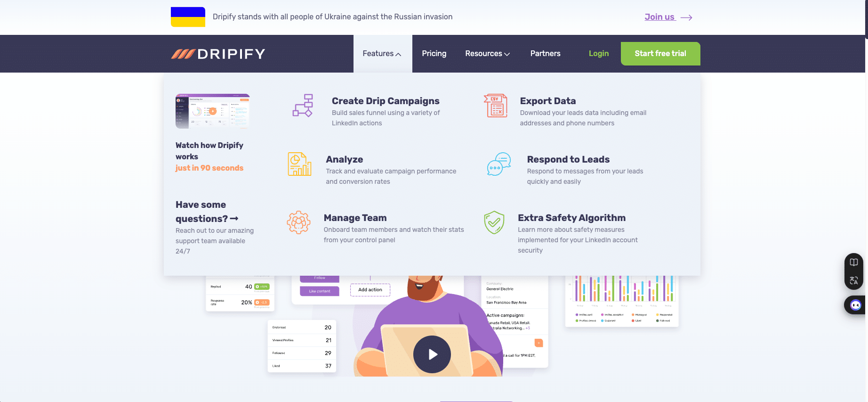This screenshot has width=868, height=402.
Task: Click Respond to messages description text
Action: pos(585,176)
